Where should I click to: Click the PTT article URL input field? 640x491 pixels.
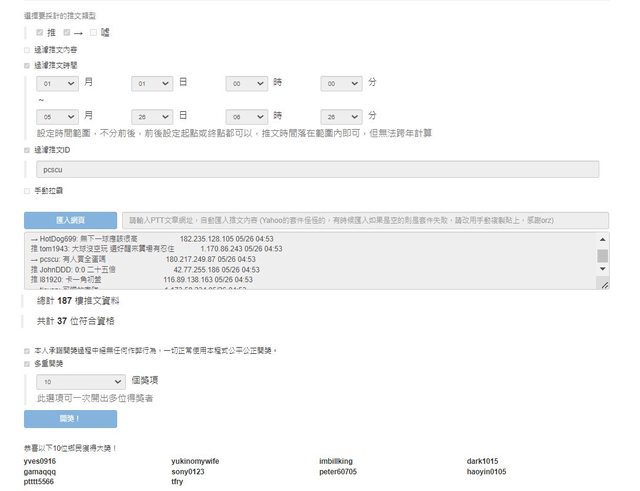(x=365, y=220)
